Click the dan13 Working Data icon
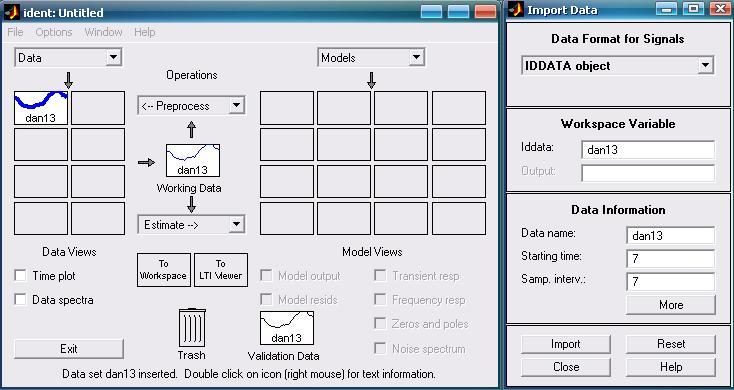Screen dimensions: 734x390 (193, 160)
